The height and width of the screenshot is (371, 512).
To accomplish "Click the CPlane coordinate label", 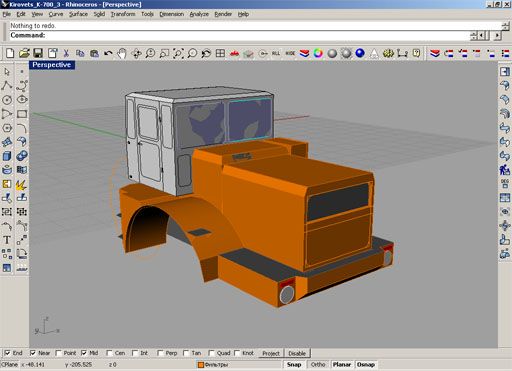I will point(10,365).
